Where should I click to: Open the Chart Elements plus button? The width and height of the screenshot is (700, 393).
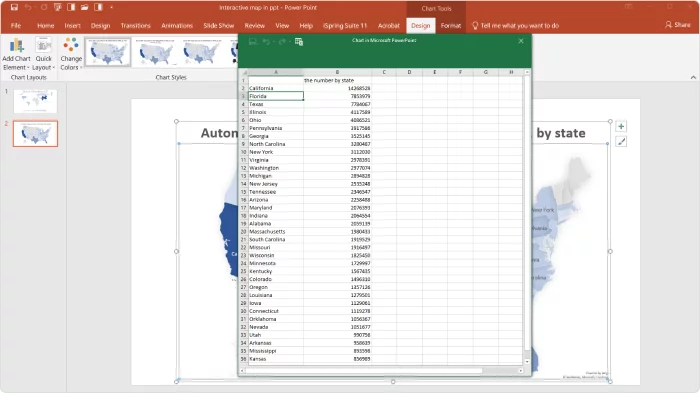click(x=621, y=126)
